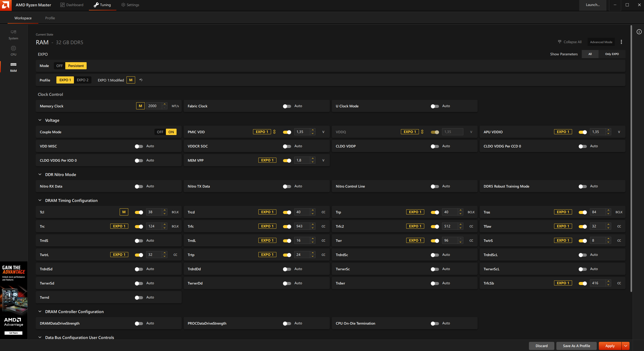Collapse the Voltage section
The image size is (644, 351).
(40, 120)
